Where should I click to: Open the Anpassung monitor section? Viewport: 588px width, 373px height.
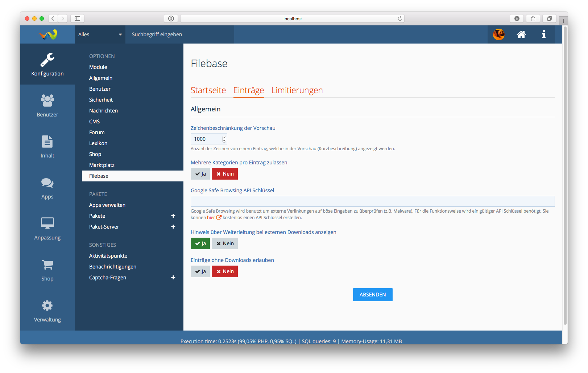pyautogui.click(x=47, y=229)
